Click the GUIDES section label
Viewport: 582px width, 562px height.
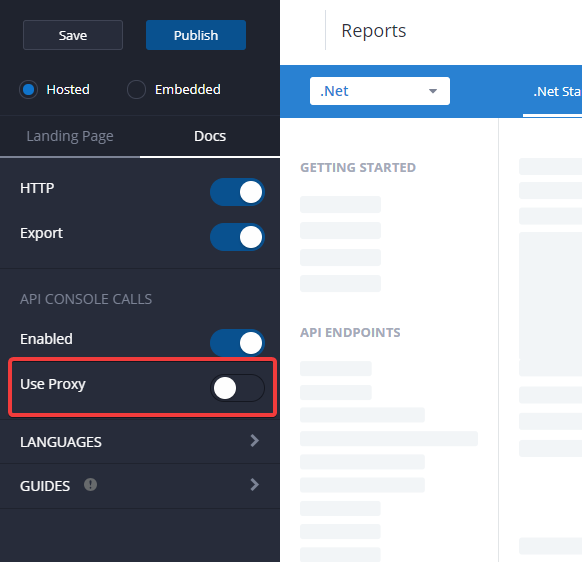pyautogui.click(x=45, y=486)
